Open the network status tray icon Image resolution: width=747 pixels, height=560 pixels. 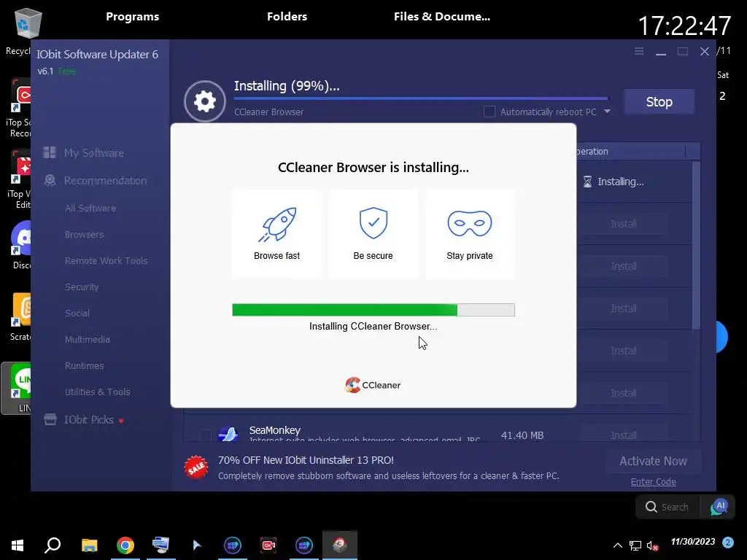635,545
